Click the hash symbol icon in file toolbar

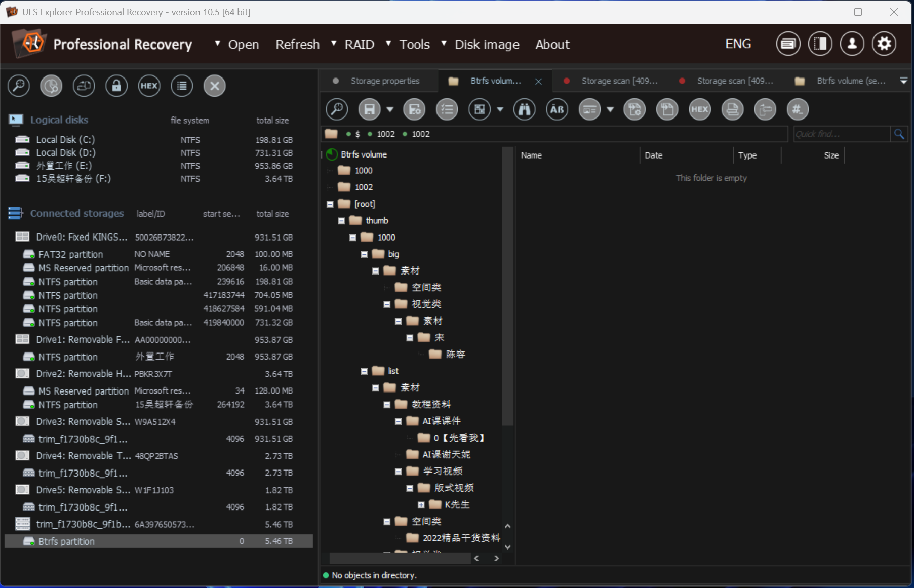tap(798, 109)
